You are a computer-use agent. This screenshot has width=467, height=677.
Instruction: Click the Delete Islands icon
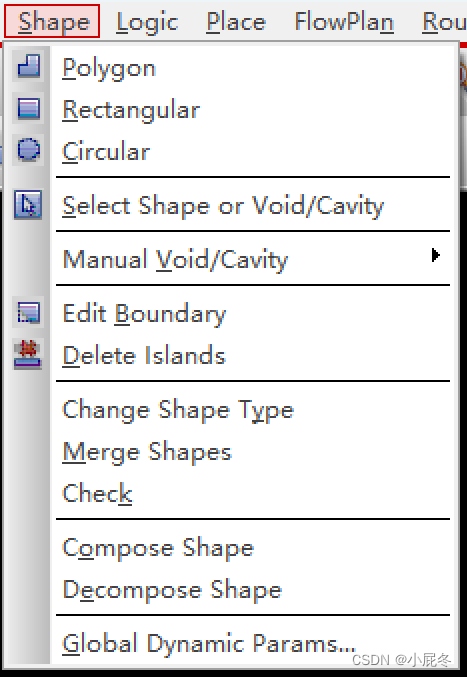(28, 354)
